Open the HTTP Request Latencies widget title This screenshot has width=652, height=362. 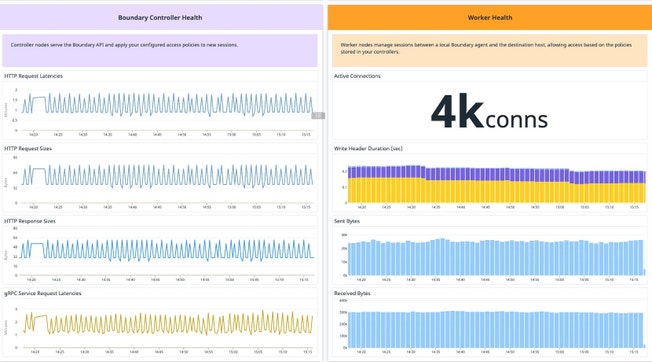[x=33, y=76]
